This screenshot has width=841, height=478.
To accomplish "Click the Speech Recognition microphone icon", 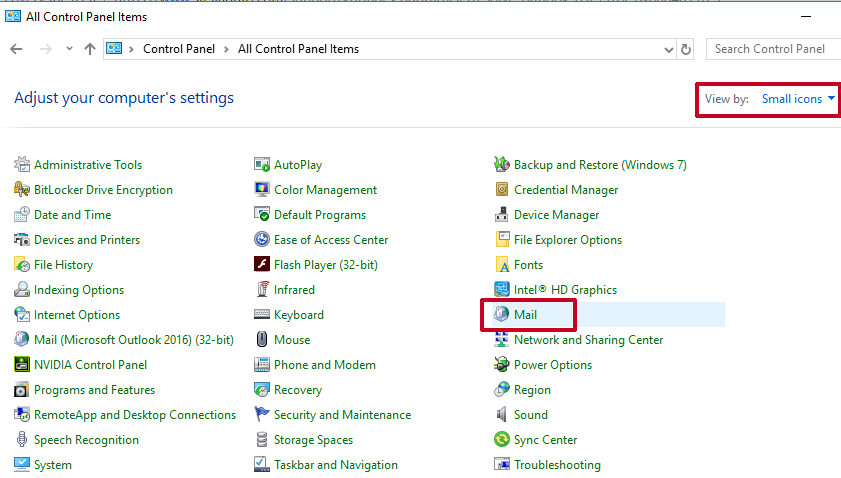I will click(22, 439).
